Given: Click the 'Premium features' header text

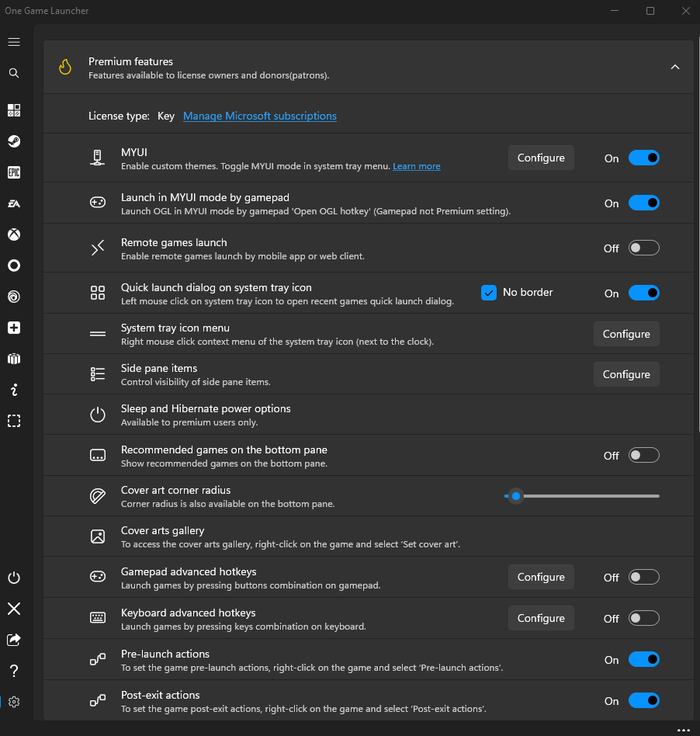Looking at the screenshot, I should point(131,61).
